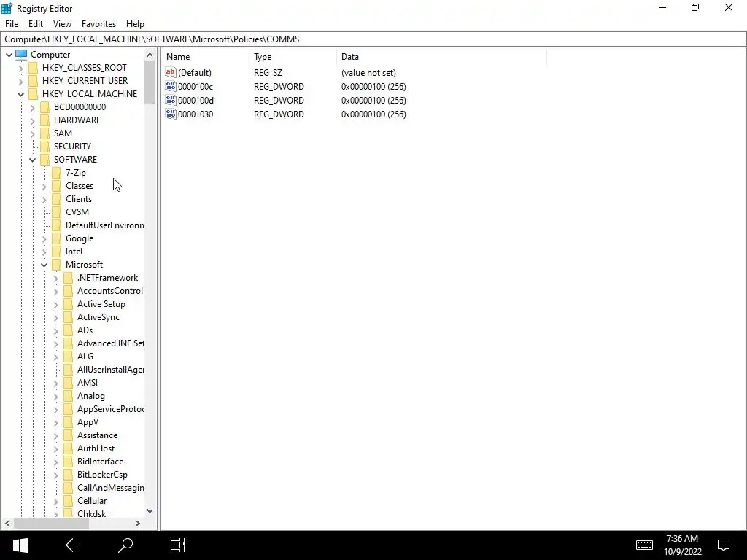
Task: Open the Windows Start menu
Action: coord(20,545)
